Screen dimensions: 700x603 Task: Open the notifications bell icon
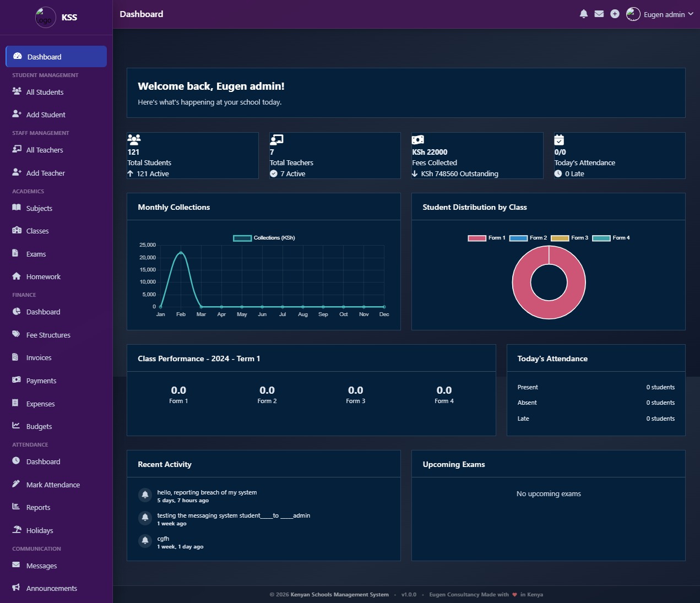(584, 14)
